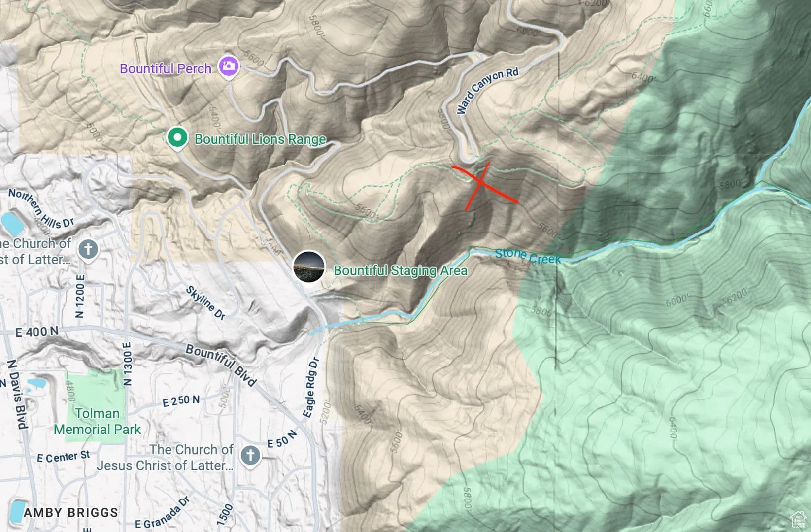
Task: Click the church cross icon near N 1200 E
Action: [x=88, y=249]
